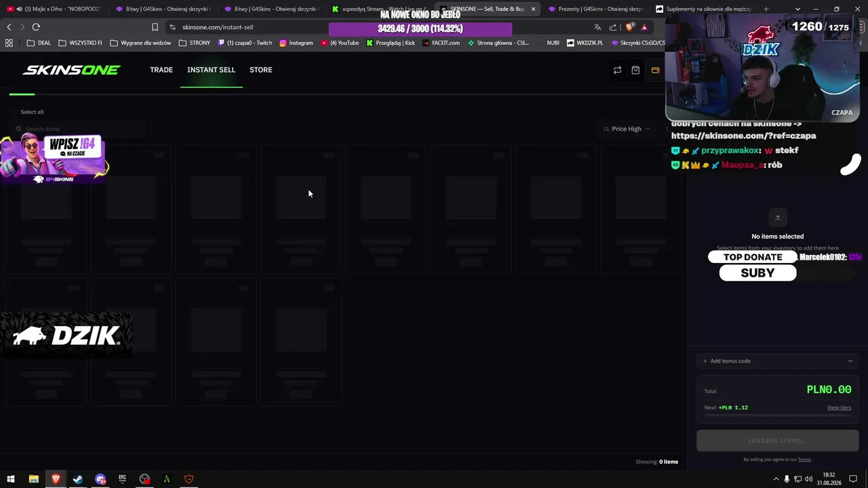Click the share icon in the address bar
Viewport: 868px width, 488px height.
[x=613, y=27]
